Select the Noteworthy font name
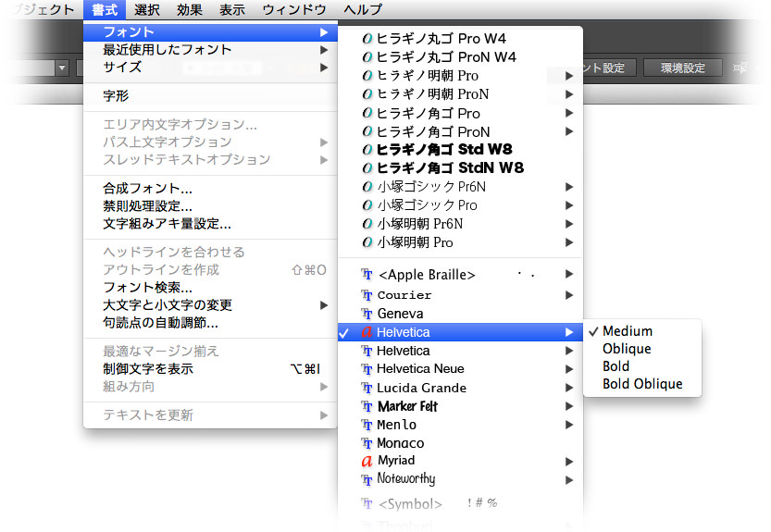 click(x=406, y=479)
